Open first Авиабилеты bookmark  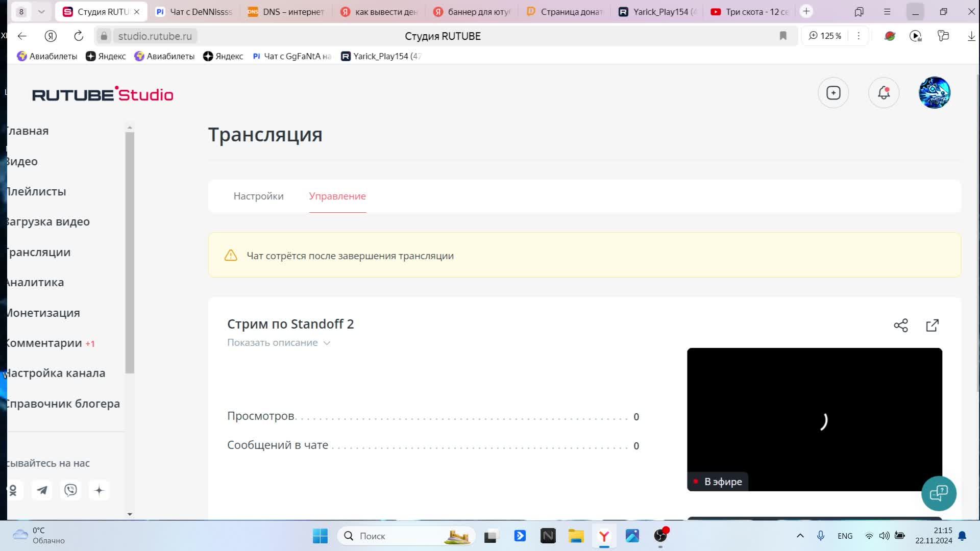pos(47,56)
